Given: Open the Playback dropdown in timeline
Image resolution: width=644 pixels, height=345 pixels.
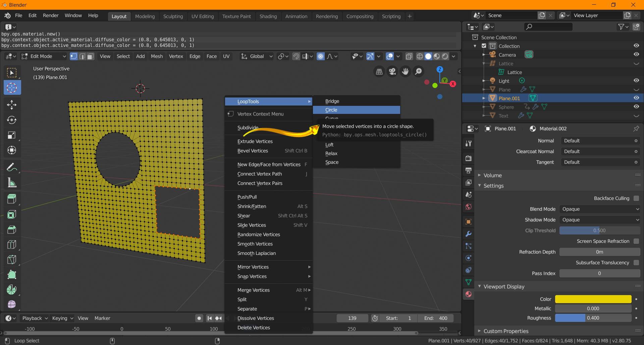Looking at the screenshot, I should pyautogui.click(x=35, y=318).
